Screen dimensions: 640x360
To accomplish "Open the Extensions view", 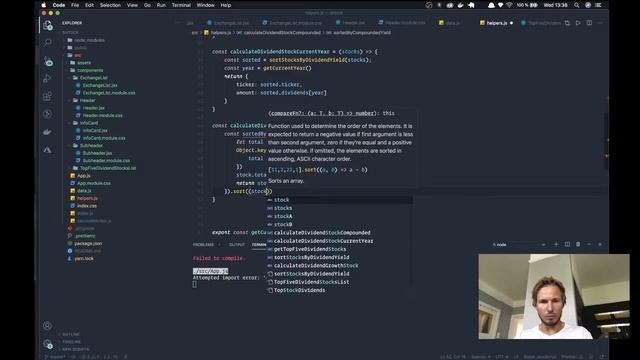I will point(47,96).
